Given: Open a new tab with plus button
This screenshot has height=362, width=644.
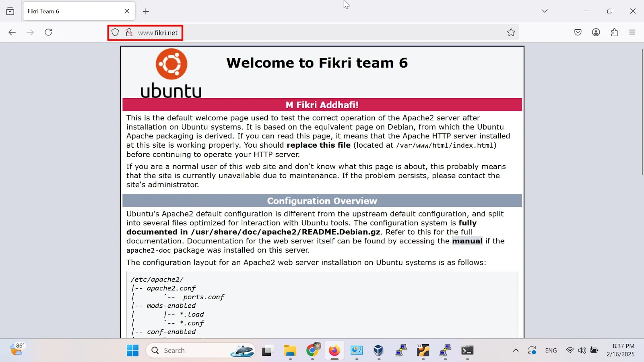Looking at the screenshot, I should 146,11.
